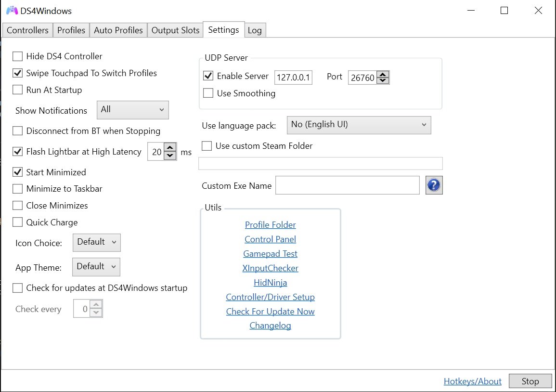Launch Control Panel from Utils
The image size is (556, 392).
[270, 239]
